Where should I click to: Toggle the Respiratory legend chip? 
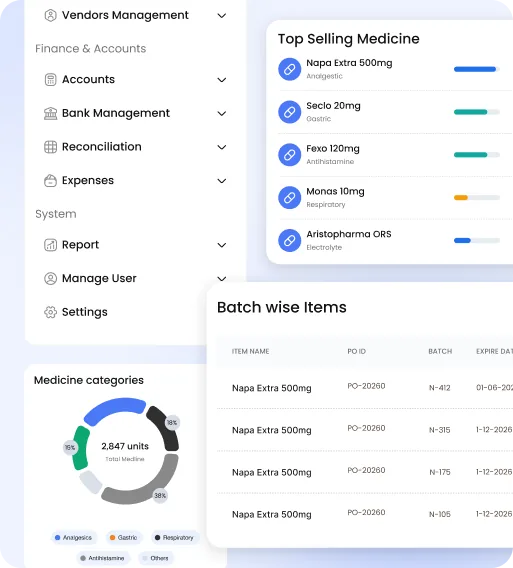pyautogui.click(x=174, y=538)
